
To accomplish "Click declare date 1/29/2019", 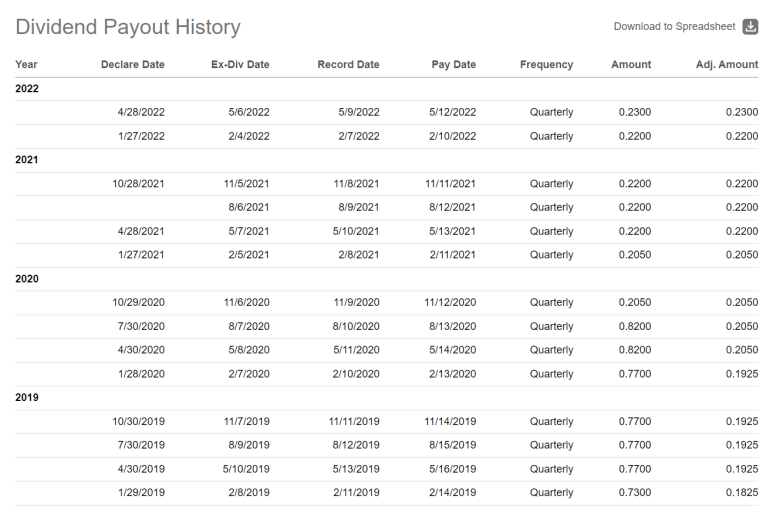I will [141, 493].
